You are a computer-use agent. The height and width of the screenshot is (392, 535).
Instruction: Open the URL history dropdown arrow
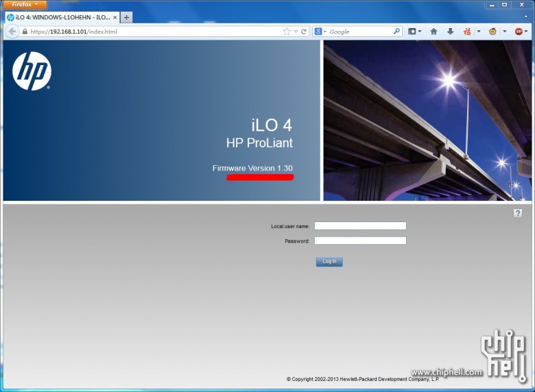click(x=296, y=32)
